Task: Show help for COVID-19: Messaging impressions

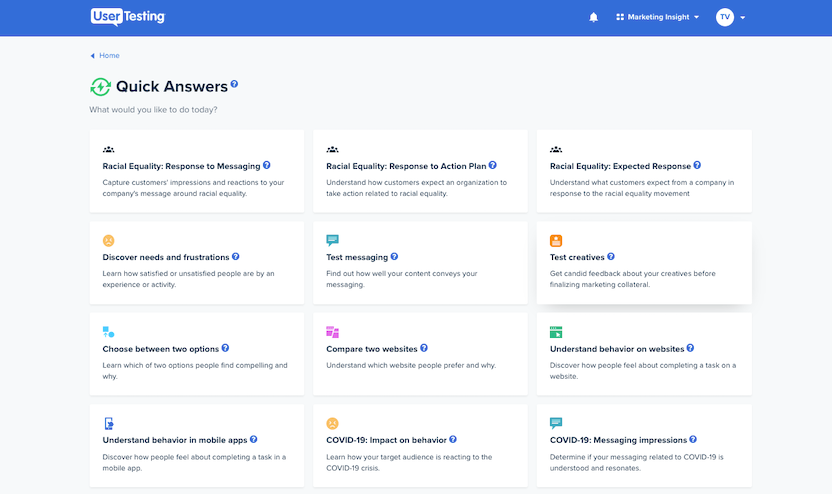Action: pos(693,439)
